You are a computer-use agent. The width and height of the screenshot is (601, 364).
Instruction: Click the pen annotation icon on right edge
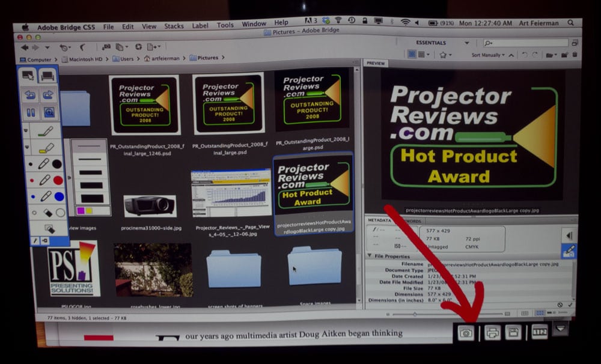[x=569, y=251]
